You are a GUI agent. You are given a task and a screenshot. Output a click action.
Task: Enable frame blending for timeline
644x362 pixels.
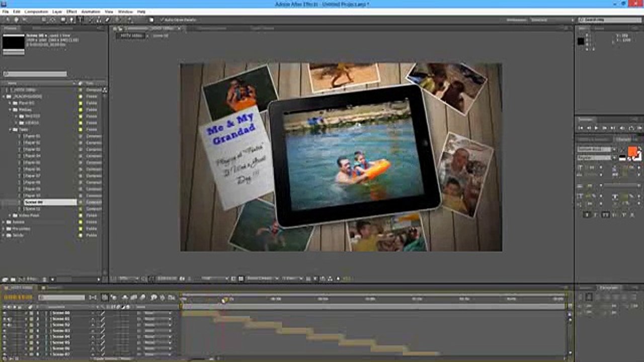click(x=133, y=298)
